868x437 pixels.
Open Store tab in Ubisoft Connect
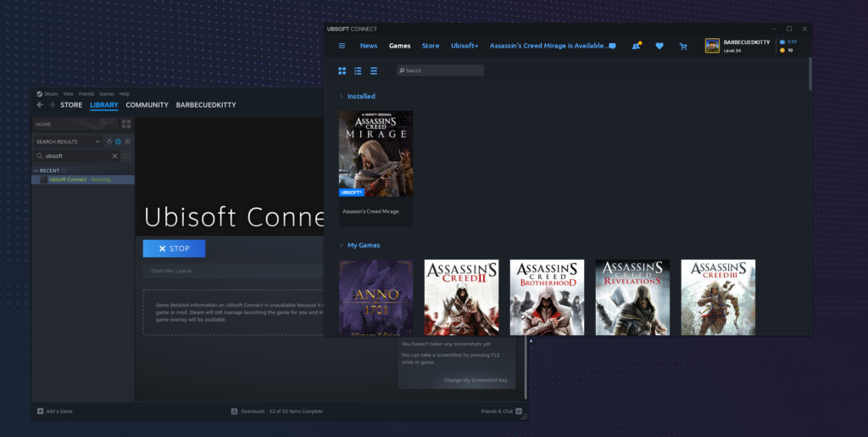431,46
